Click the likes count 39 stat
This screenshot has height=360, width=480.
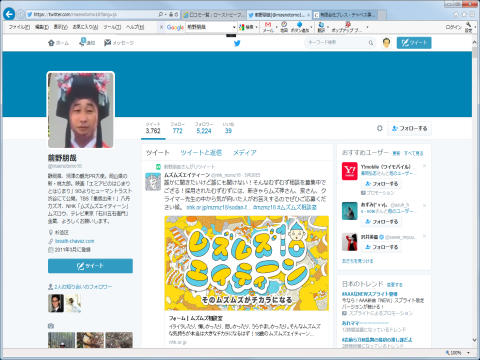tap(228, 128)
